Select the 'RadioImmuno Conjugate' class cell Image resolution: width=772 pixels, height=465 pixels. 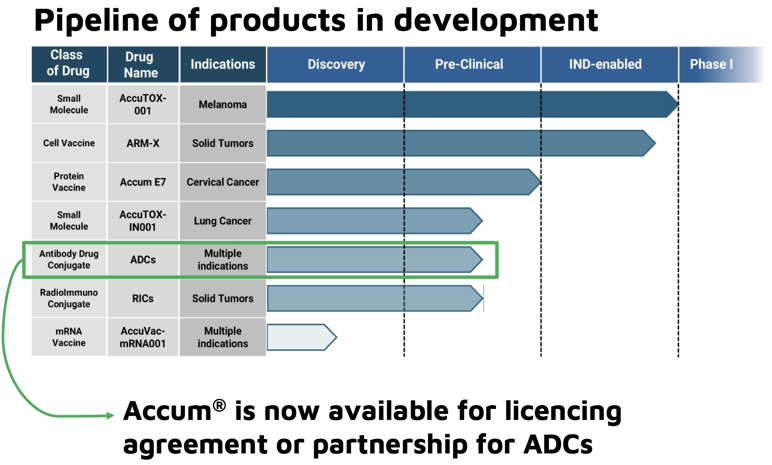pyautogui.click(x=69, y=298)
